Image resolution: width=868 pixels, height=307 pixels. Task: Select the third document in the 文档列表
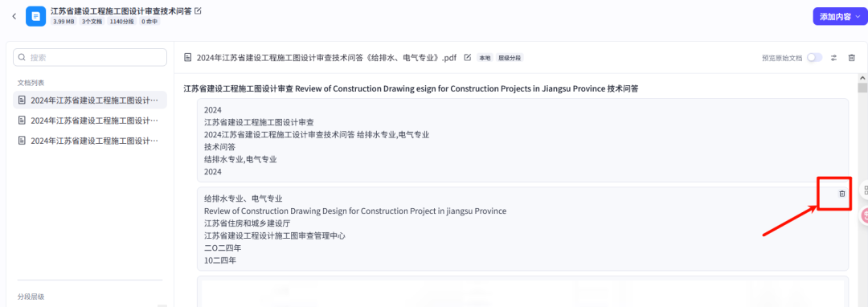90,141
